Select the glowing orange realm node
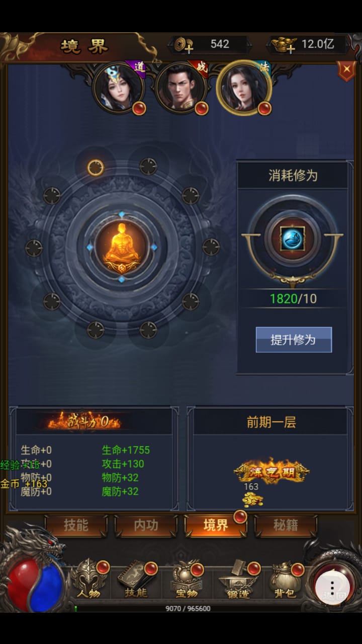 coord(95,167)
